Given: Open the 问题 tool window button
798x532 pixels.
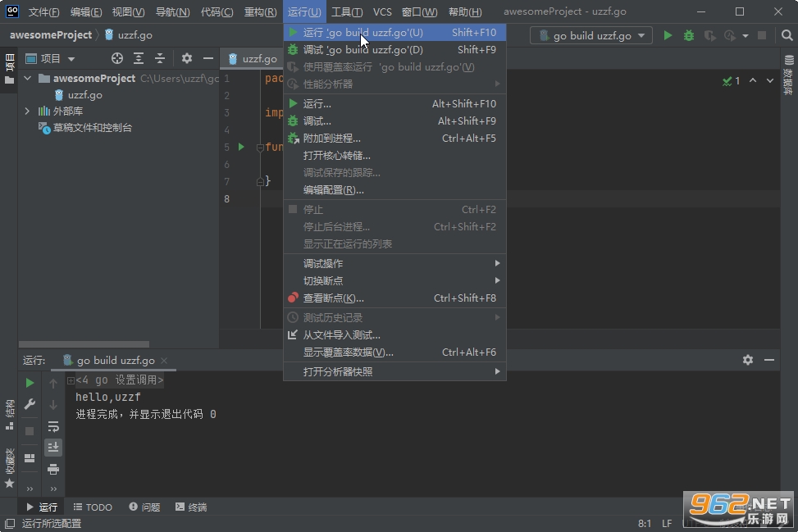Looking at the screenshot, I should 144,507.
